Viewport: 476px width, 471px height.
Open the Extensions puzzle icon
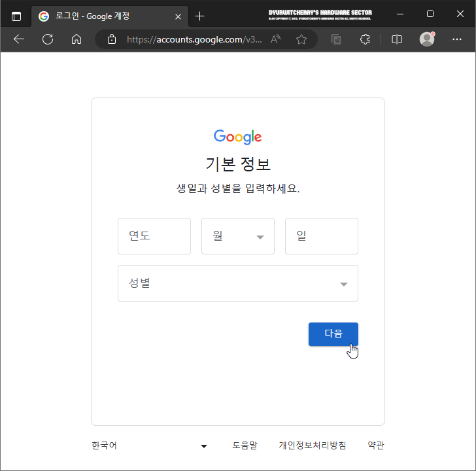click(365, 39)
